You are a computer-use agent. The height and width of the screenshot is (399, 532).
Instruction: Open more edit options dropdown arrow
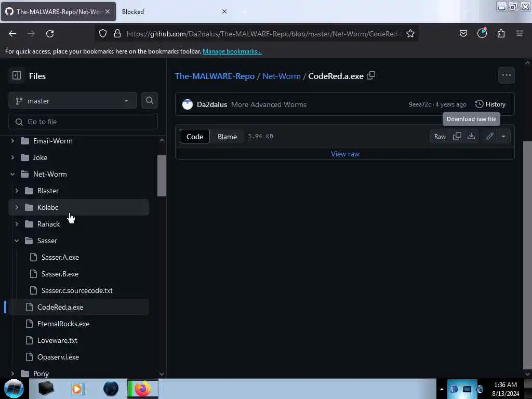pos(503,137)
